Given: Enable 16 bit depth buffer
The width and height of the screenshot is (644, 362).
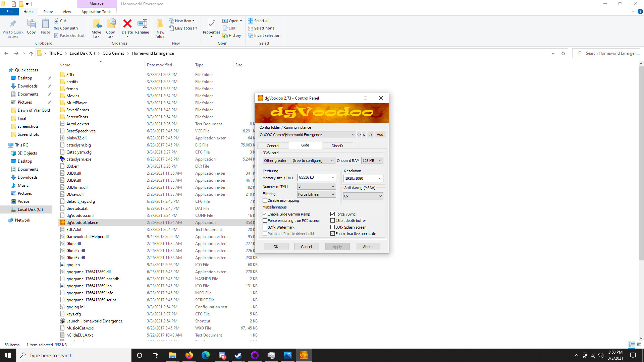Looking at the screenshot, I should (x=333, y=221).
